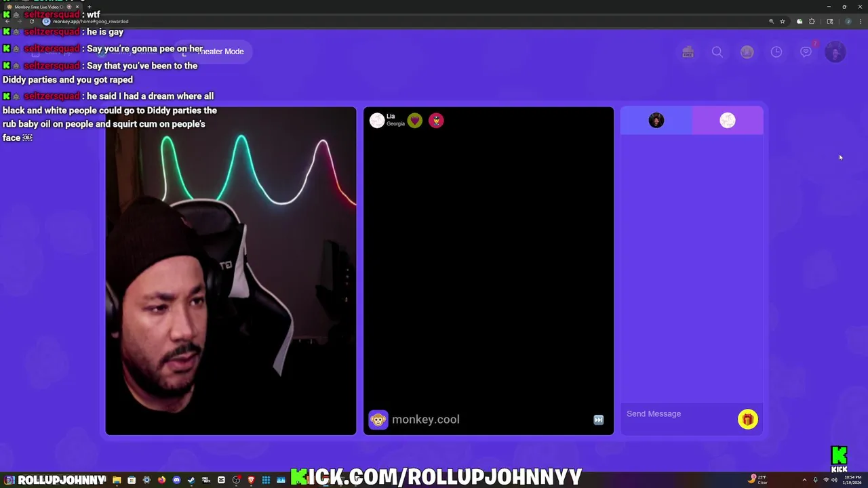Reload the page with refresh button
This screenshot has width=868, height=488.
(31, 21)
